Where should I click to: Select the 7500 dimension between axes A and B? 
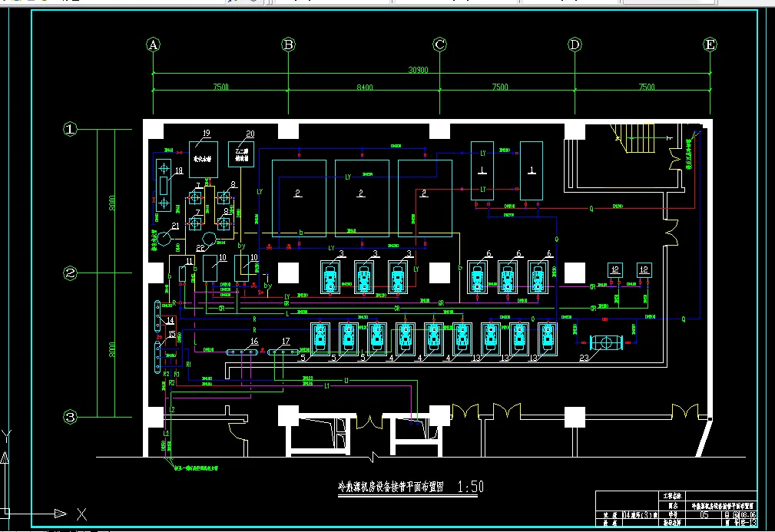pos(221,87)
